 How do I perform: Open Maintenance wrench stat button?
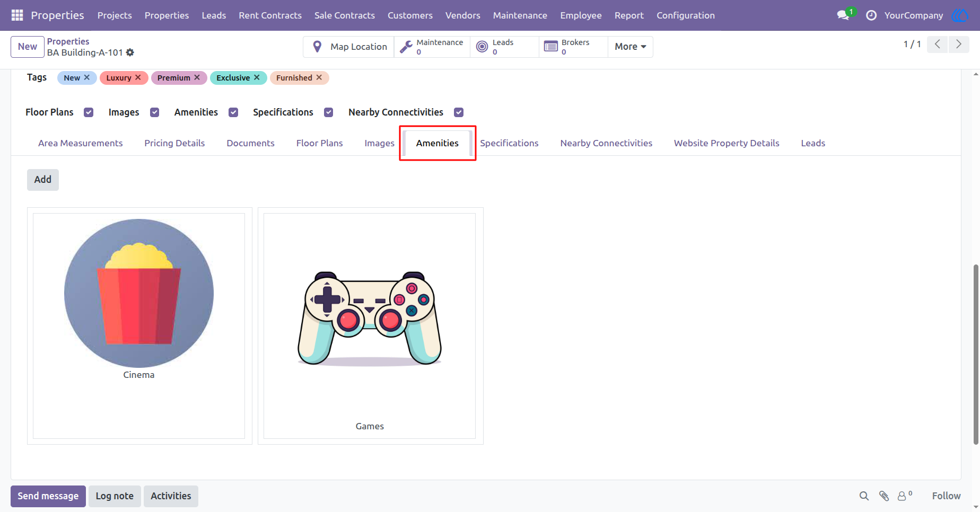[432, 47]
